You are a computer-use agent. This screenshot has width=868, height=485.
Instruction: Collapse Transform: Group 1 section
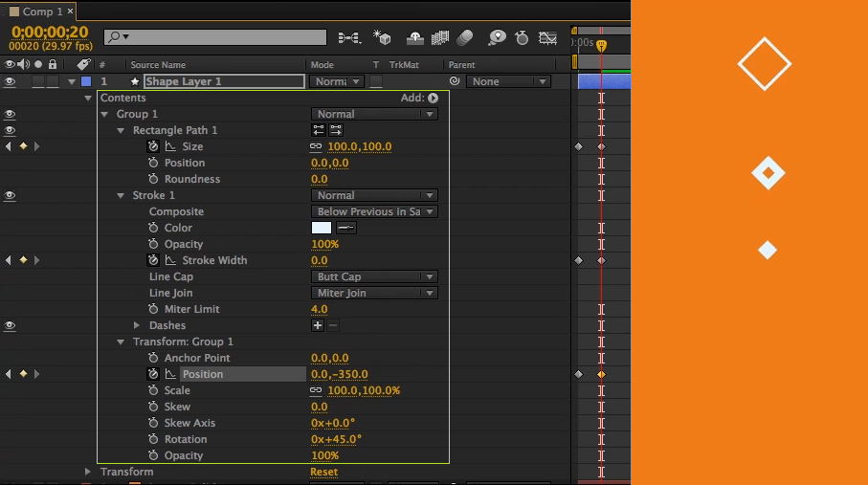[x=121, y=342]
